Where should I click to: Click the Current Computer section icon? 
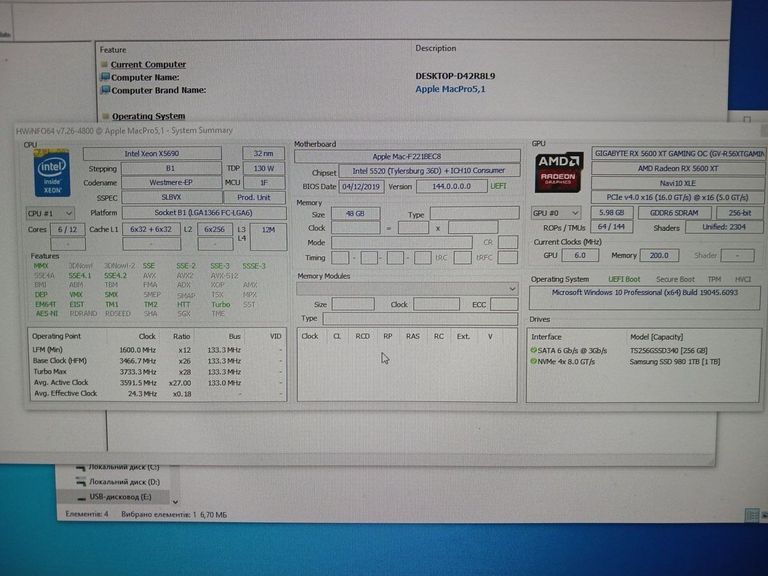[x=104, y=64]
